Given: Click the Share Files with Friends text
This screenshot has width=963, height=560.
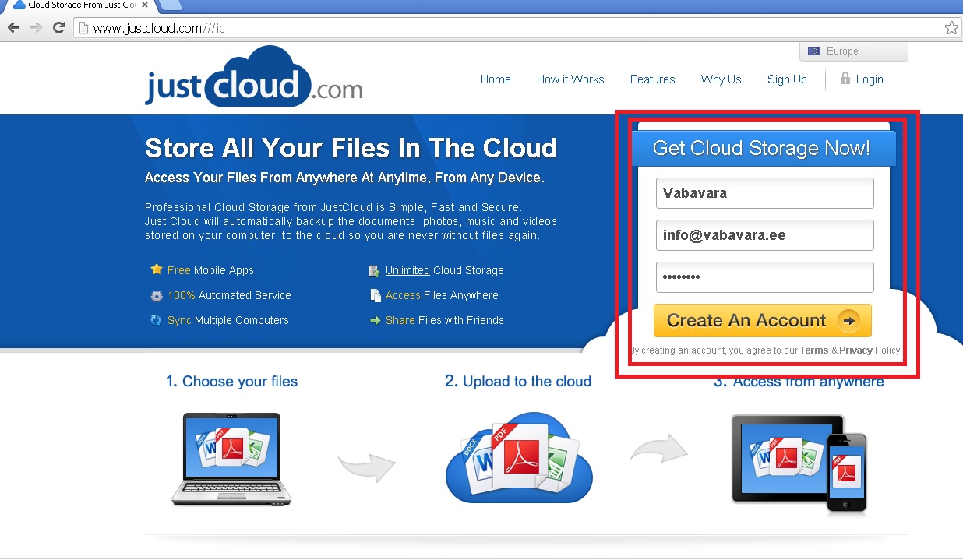Looking at the screenshot, I should click(444, 320).
